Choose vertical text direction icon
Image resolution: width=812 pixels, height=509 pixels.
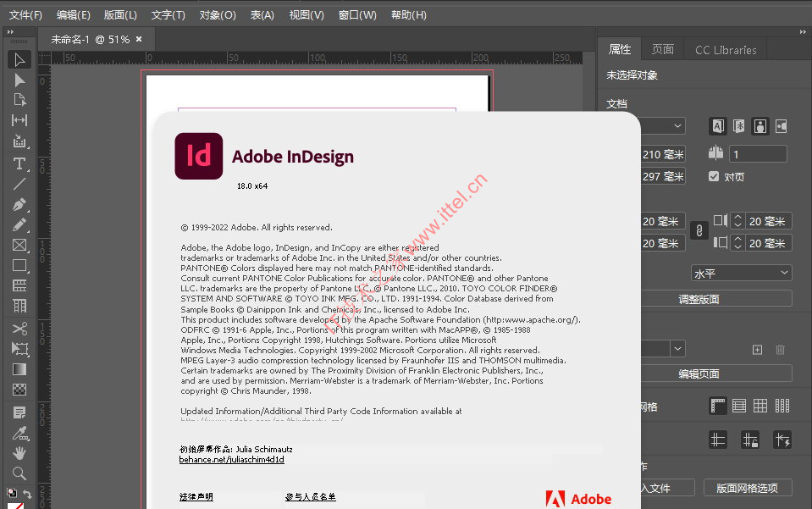tap(739, 126)
